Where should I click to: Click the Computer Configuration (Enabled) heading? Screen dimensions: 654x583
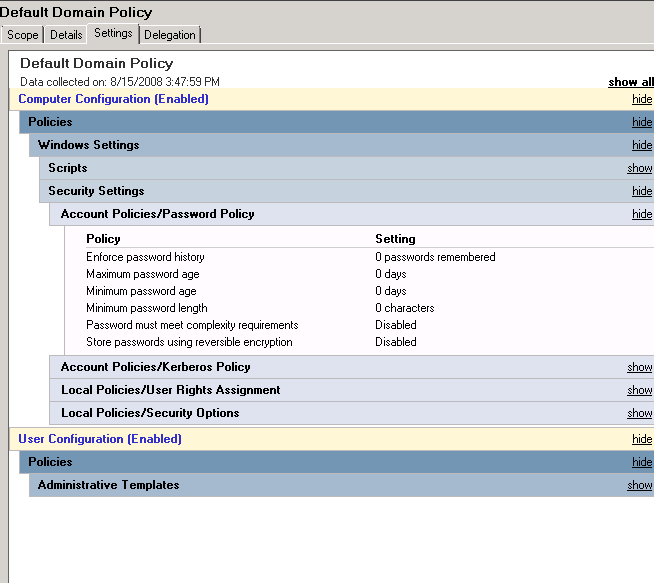[113, 99]
